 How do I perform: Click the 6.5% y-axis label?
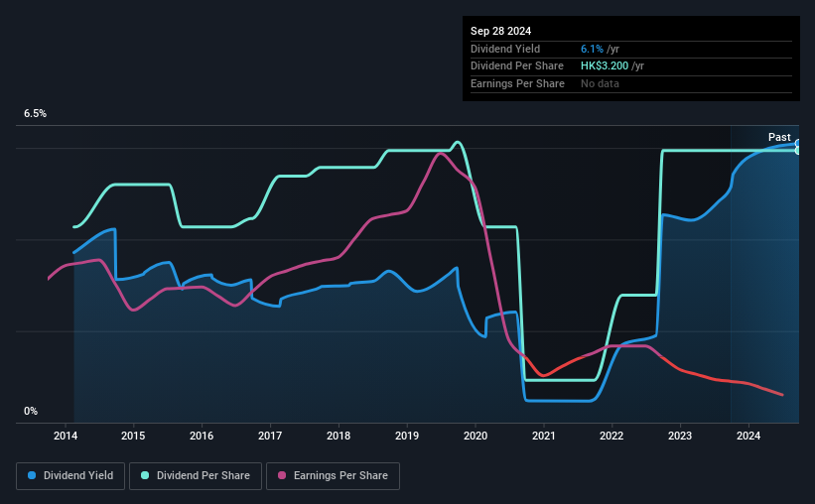pos(35,113)
